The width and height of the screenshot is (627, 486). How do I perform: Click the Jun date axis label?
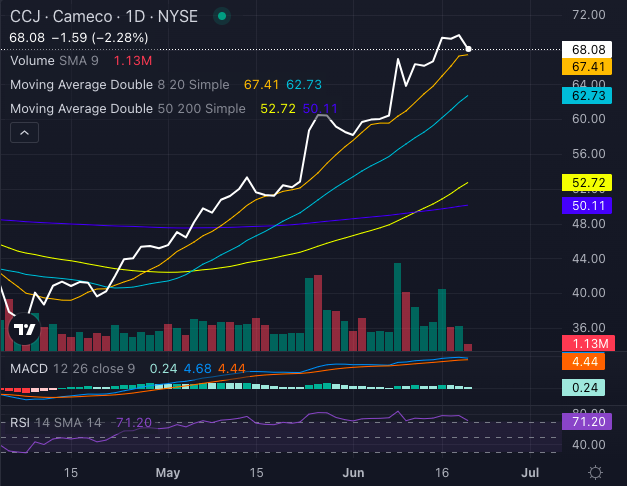[353, 473]
